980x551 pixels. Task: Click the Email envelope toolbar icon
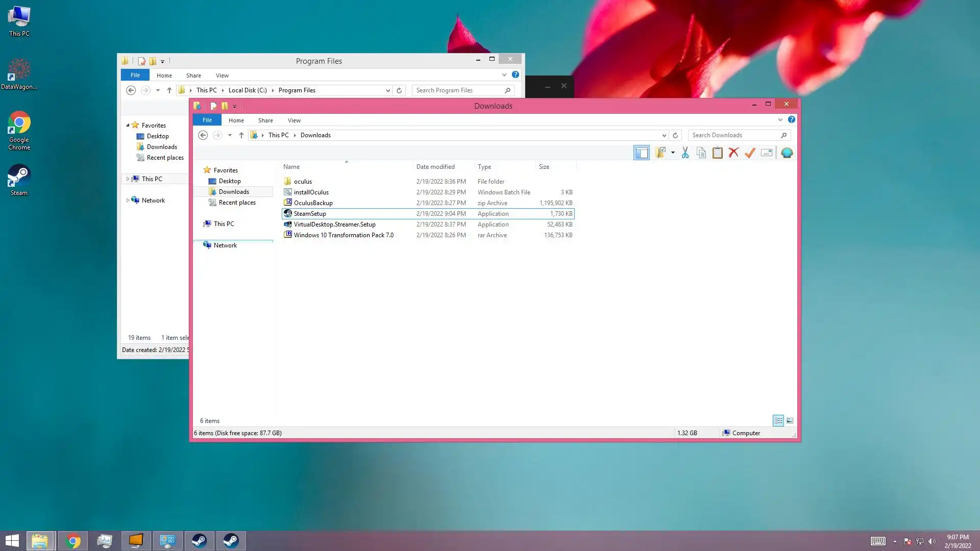tap(766, 153)
